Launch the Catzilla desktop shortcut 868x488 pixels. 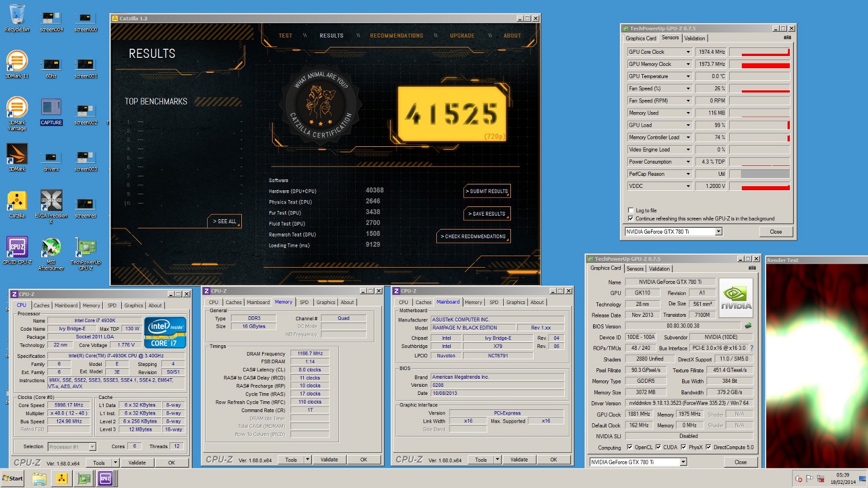pos(17,204)
